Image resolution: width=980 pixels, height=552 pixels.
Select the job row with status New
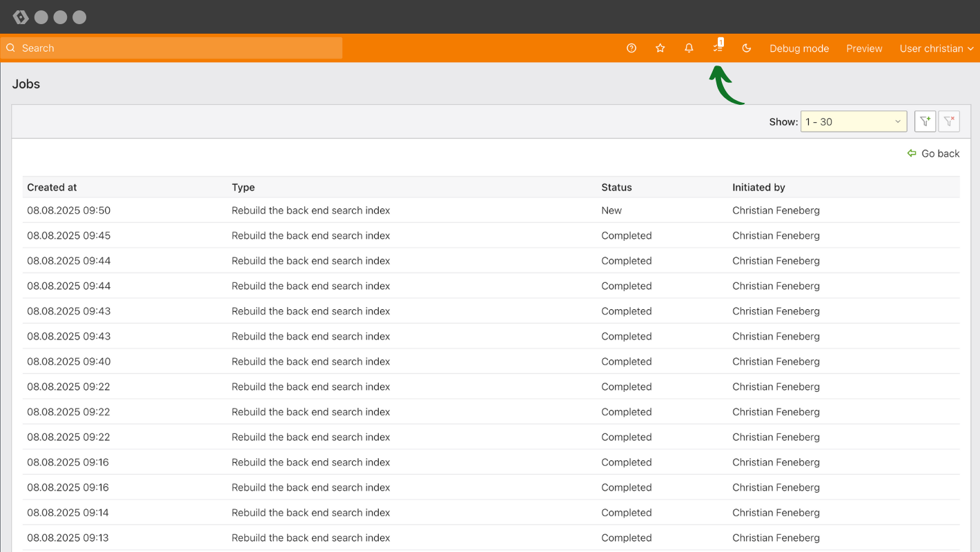311,210
